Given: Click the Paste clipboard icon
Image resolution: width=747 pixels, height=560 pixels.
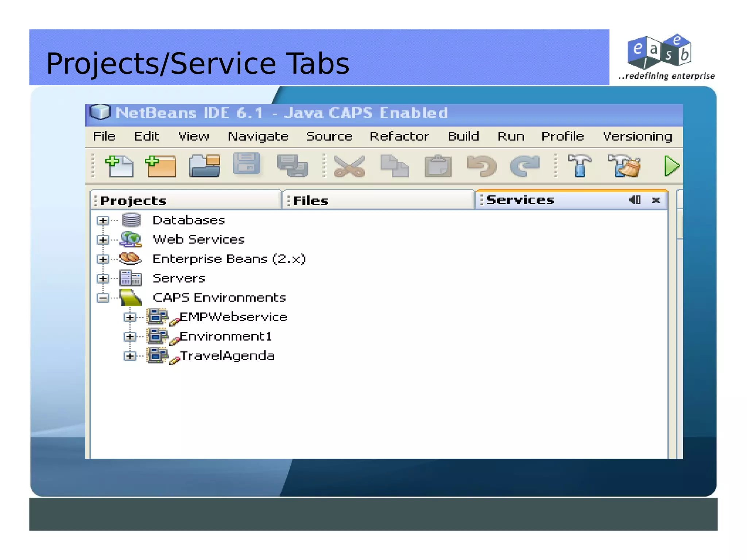Looking at the screenshot, I should point(438,166).
